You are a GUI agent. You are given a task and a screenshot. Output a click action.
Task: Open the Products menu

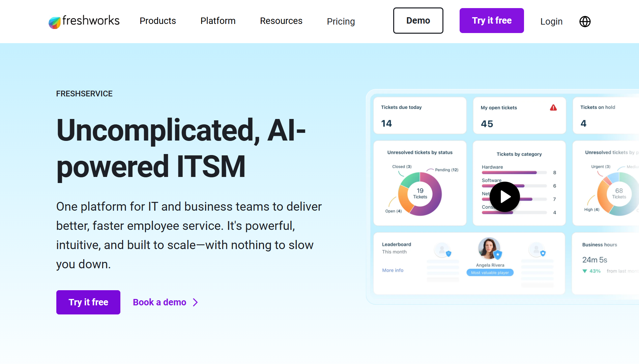pyautogui.click(x=158, y=21)
